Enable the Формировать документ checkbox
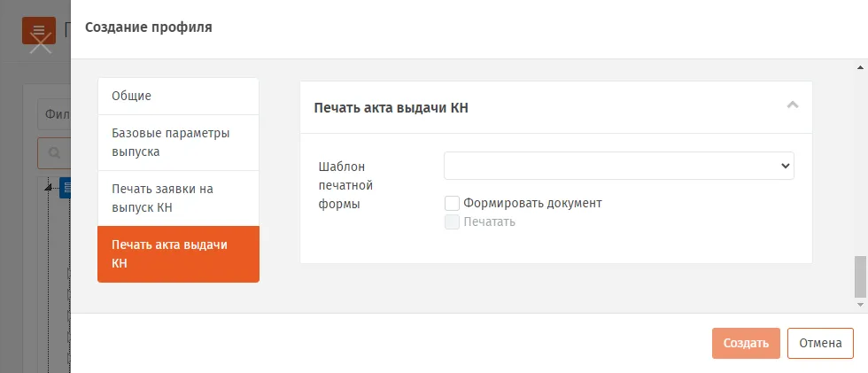 pos(452,203)
